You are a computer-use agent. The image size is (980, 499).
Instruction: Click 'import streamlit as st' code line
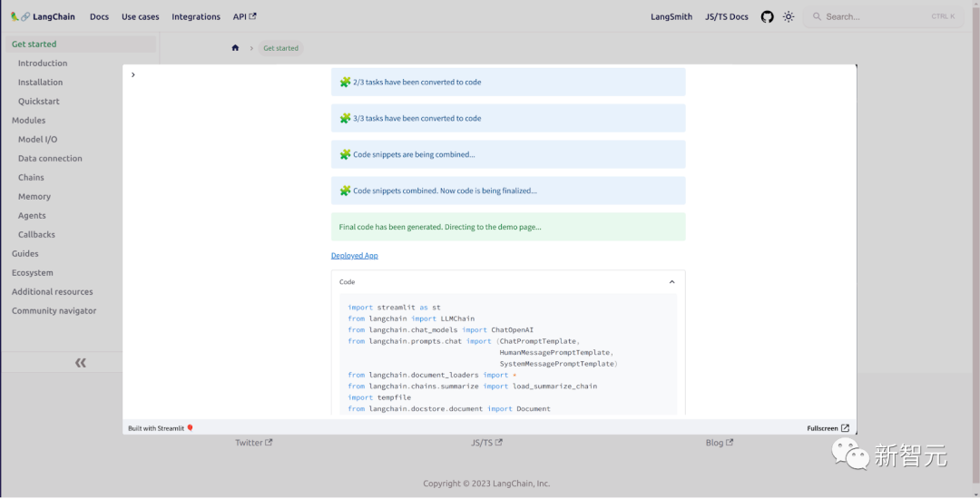click(x=395, y=308)
